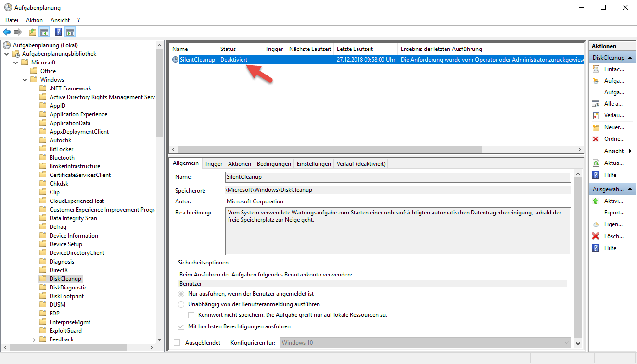This screenshot has height=364, width=637.
Task: Select 'Unabhängig von der Benutzeranmeldung ausführen' radio
Action: (x=181, y=304)
